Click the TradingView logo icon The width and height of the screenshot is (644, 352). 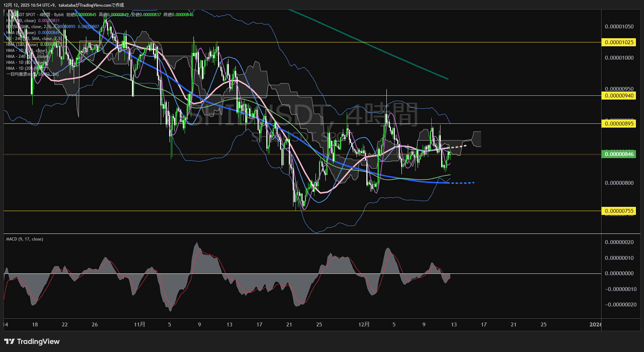(x=9, y=341)
